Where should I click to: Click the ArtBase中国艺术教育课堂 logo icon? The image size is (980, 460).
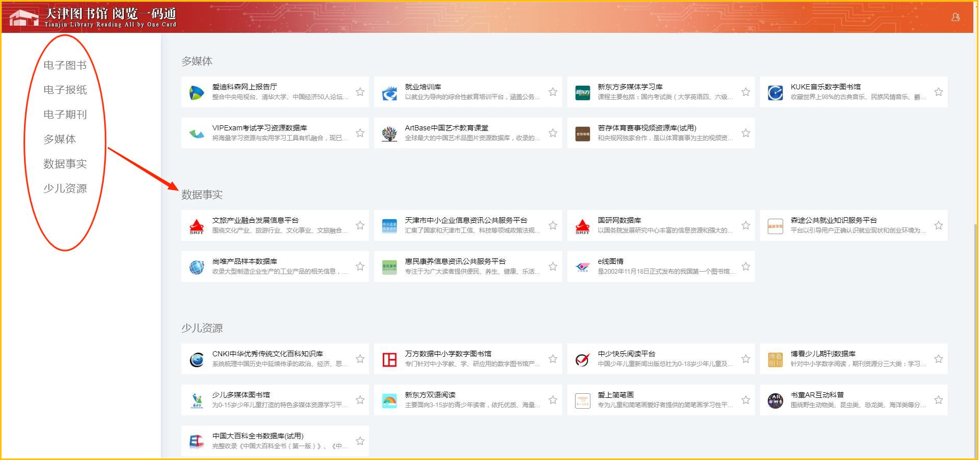coord(390,133)
